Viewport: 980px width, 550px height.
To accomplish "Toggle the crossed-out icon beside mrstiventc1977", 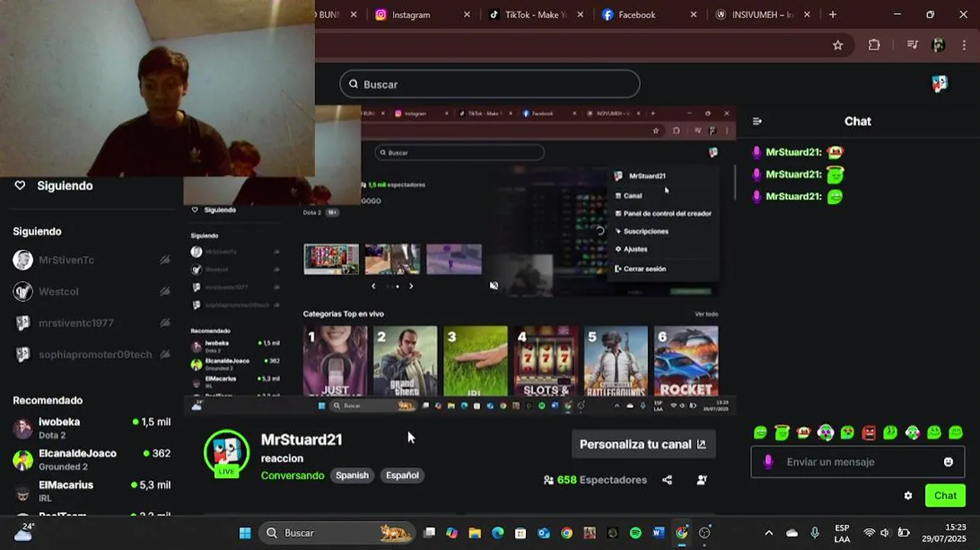I will pos(165,323).
